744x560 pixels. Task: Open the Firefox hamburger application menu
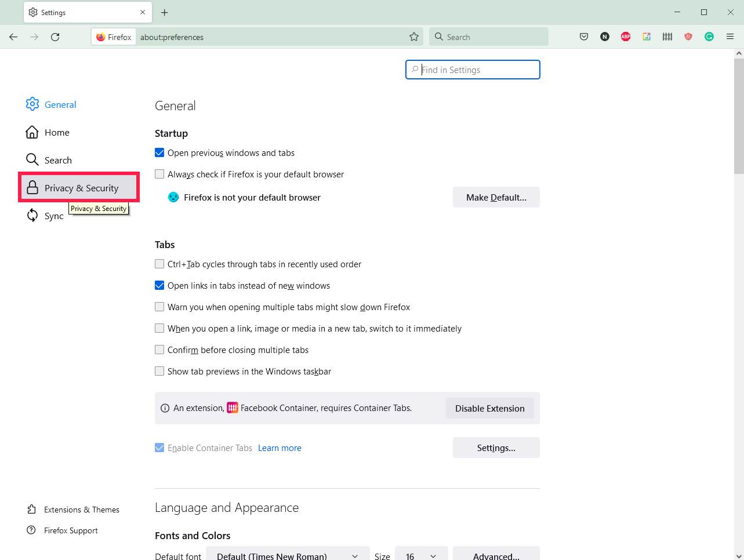[x=730, y=37]
